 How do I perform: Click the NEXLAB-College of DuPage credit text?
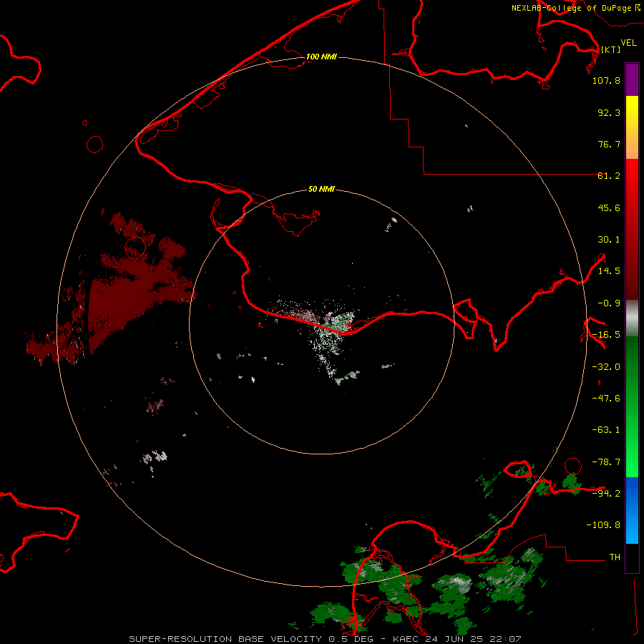tap(572, 8)
